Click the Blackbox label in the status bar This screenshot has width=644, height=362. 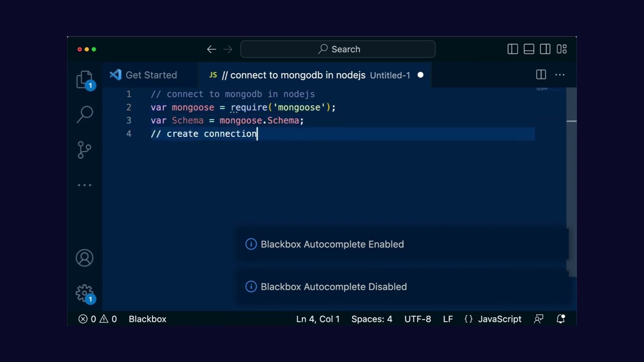point(147,319)
